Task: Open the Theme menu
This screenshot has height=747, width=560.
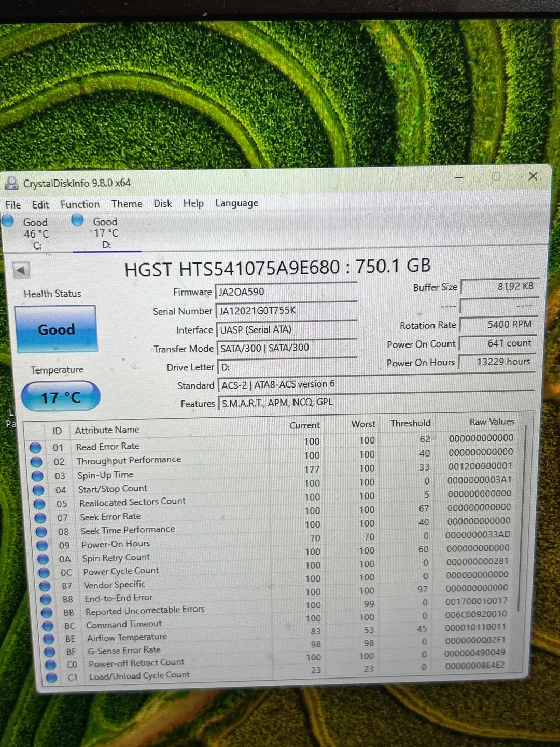Action: coord(127,204)
